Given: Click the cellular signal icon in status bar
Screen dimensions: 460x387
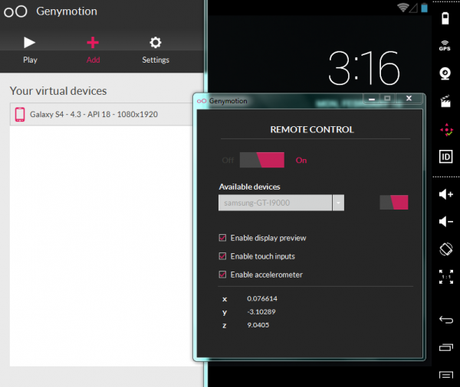Looking at the screenshot, I should tap(414, 8).
